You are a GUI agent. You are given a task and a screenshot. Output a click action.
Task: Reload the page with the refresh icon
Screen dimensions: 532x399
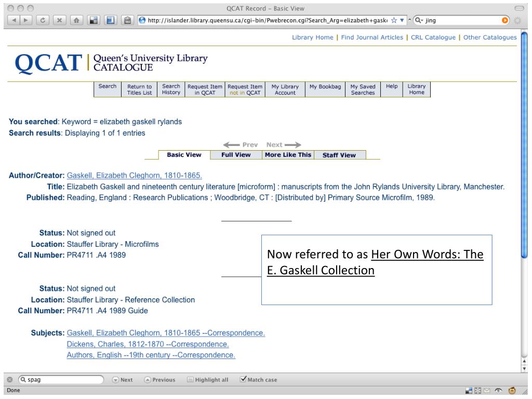43,20
